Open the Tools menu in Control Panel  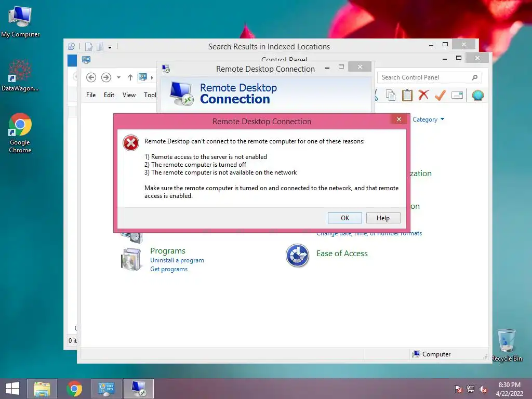click(x=150, y=95)
